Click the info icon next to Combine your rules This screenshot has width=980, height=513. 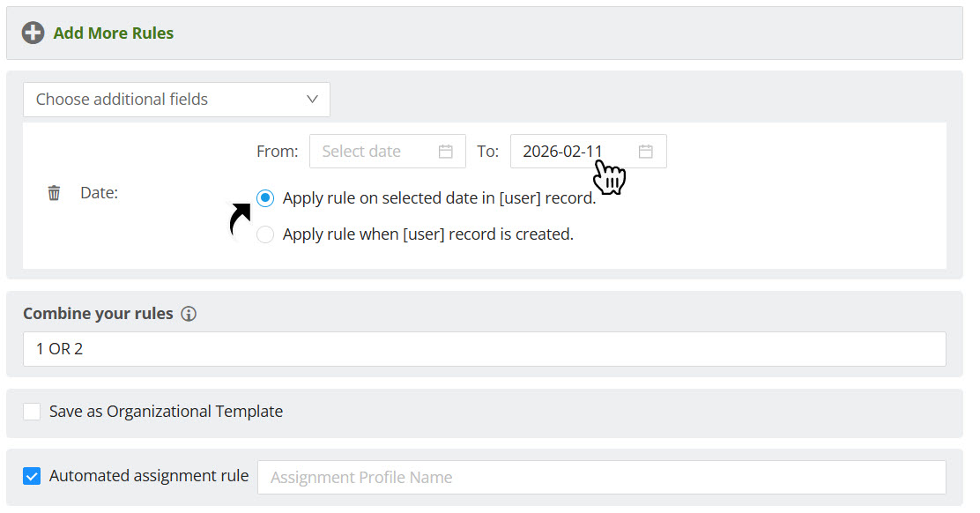pos(189,314)
